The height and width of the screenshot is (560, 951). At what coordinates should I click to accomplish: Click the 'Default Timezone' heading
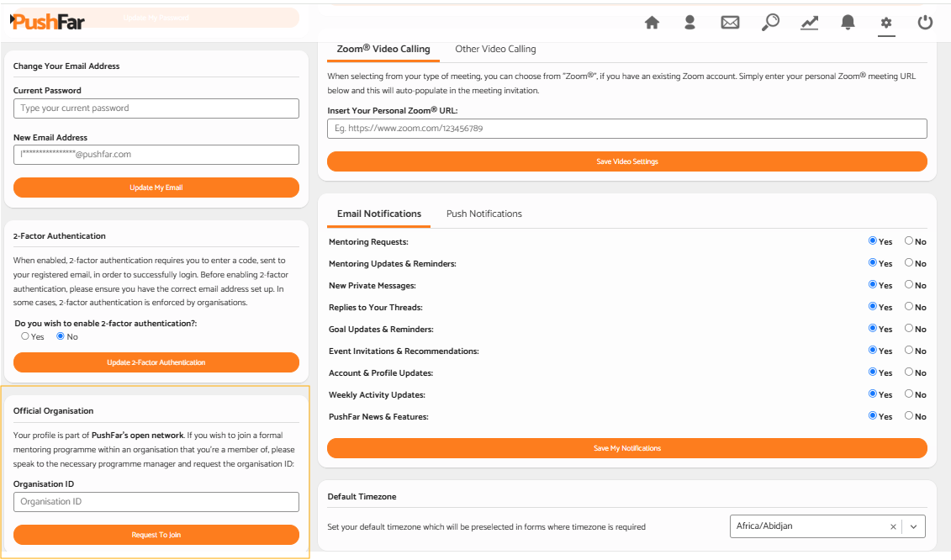[362, 496]
